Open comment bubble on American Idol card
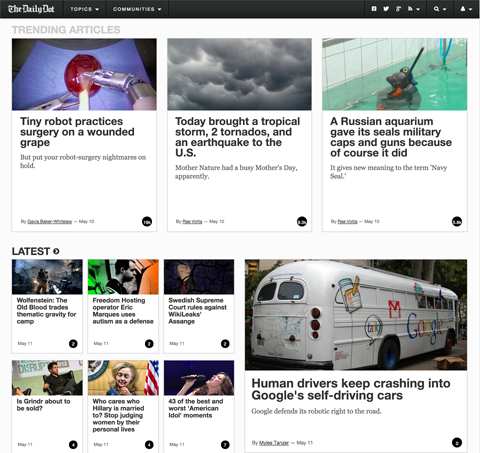480x453 pixels. [225, 445]
